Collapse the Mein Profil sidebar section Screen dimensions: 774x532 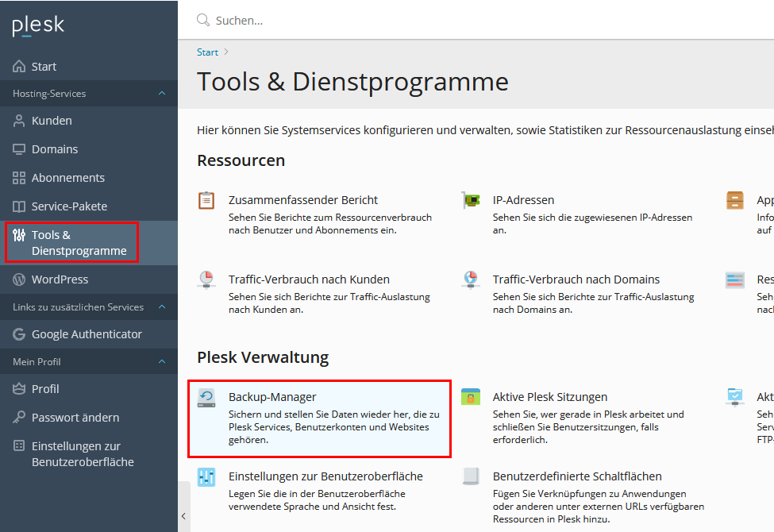(x=162, y=362)
